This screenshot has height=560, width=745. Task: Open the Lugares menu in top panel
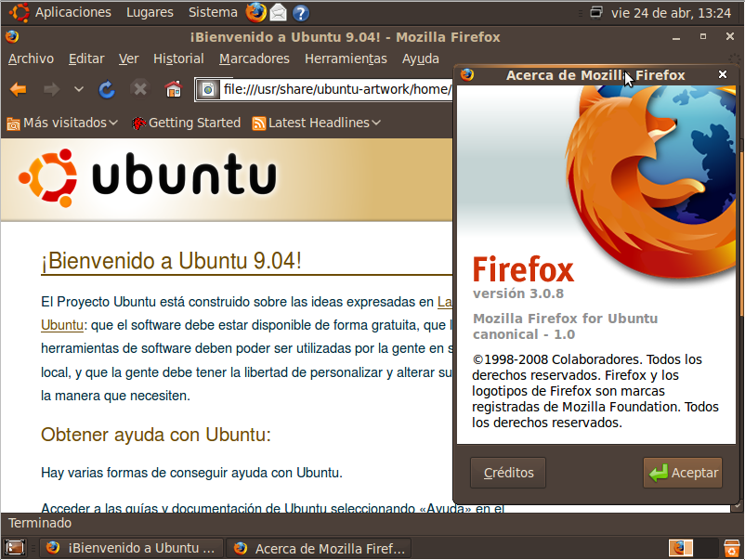click(x=150, y=12)
